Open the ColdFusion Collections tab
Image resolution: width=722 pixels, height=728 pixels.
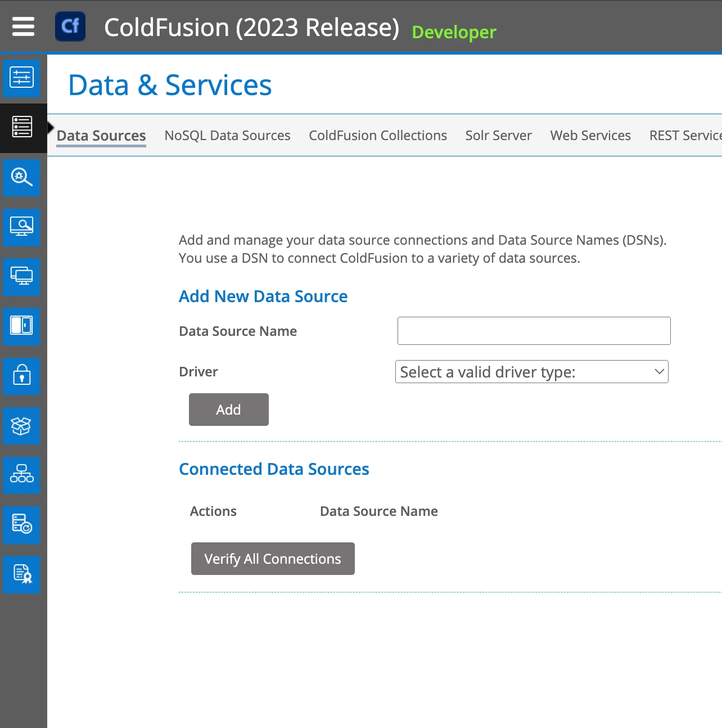(378, 136)
